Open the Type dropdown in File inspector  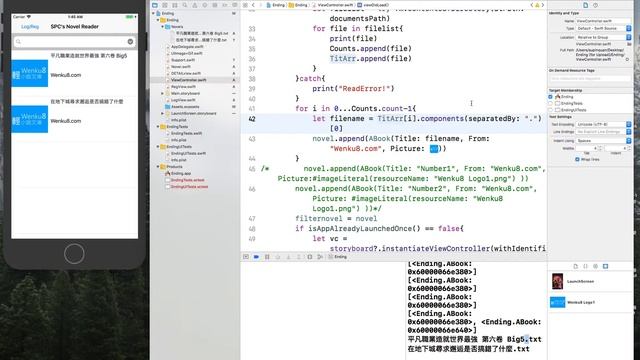tap(604, 28)
